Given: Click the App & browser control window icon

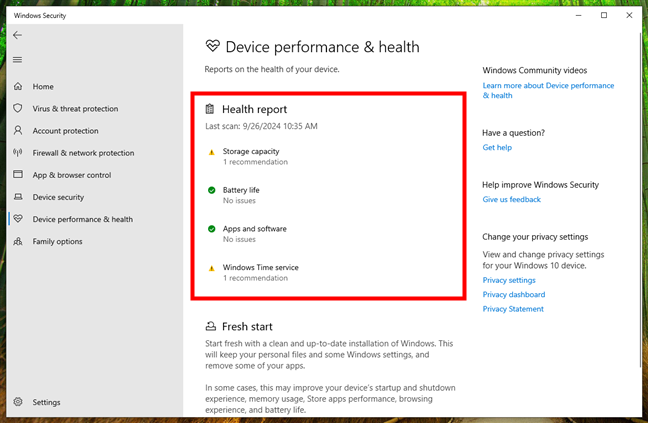Looking at the screenshot, I should coord(18,174).
